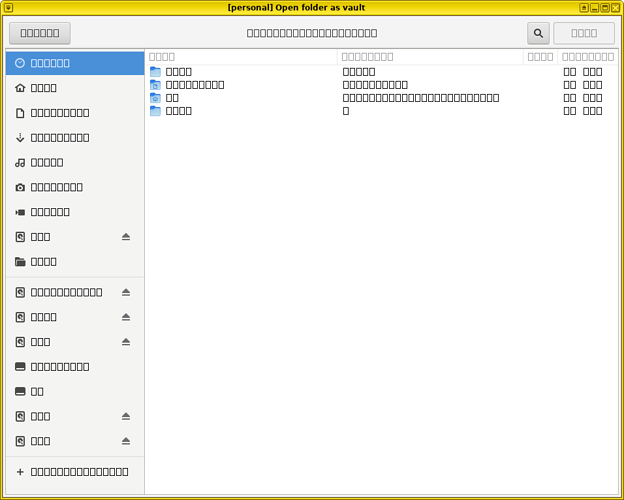
Task: Open the sidebar entry with the camera icon
Action: [x=75, y=187]
